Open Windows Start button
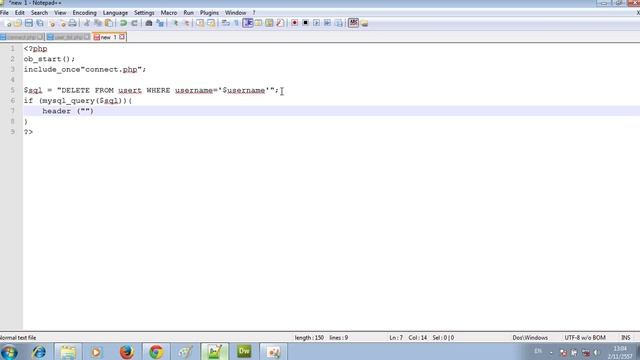This screenshot has width=640, height=360. tap(9, 352)
